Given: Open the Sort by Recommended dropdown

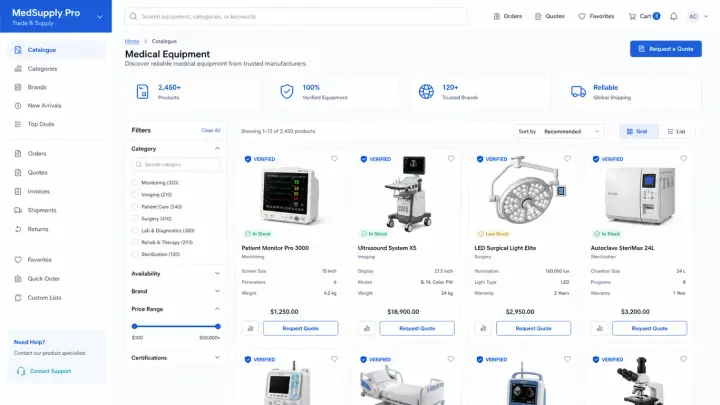Looking at the screenshot, I should point(559,131).
